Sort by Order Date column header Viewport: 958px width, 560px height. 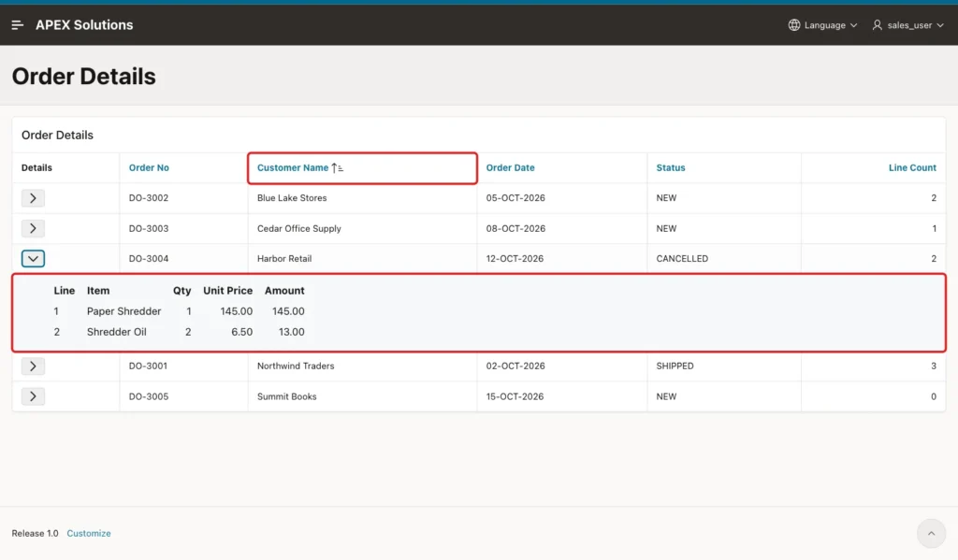coord(510,168)
